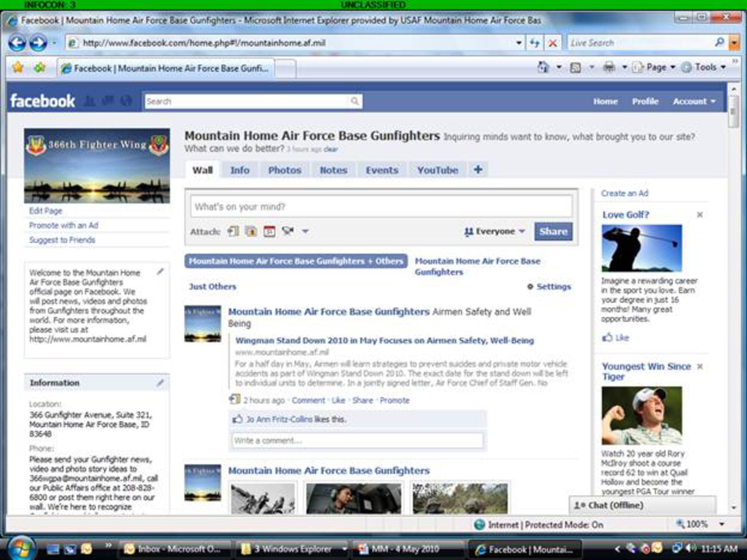Open the IE Tools dropdown menu
Image resolution: width=747 pixels, height=560 pixels.
tap(705, 67)
